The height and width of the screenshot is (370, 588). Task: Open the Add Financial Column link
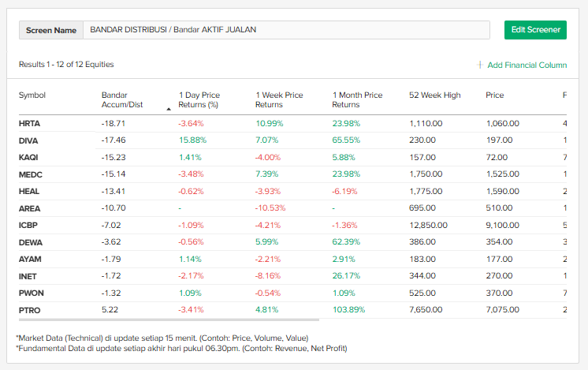point(527,65)
